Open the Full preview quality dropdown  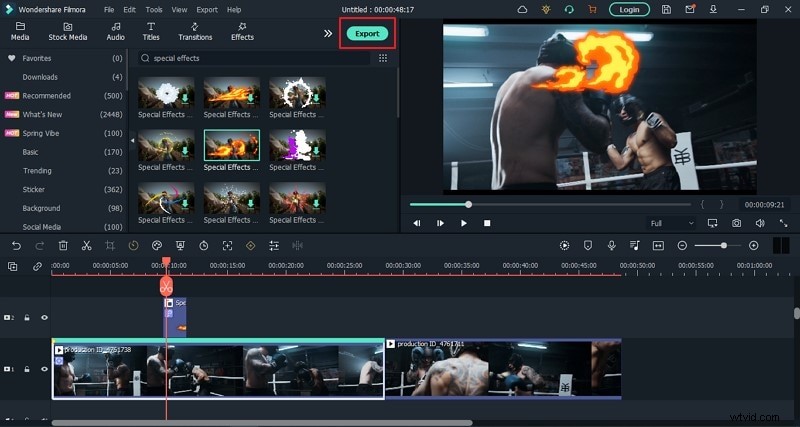672,223
